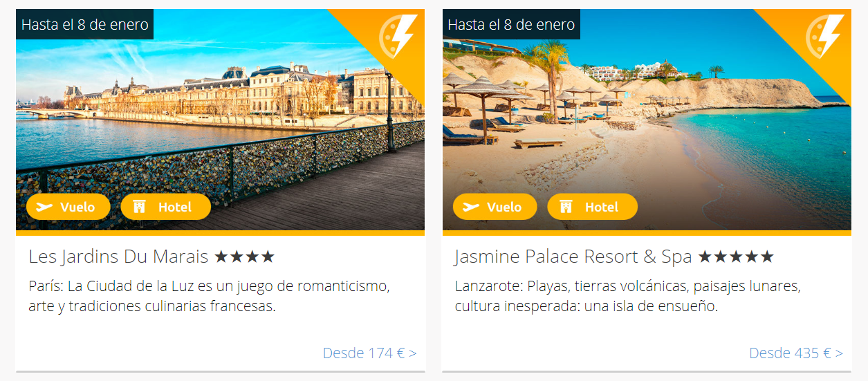Click the airplane icon on the Lanzarote offer
This screenshot has width=868, height=381.
(471, 207)
